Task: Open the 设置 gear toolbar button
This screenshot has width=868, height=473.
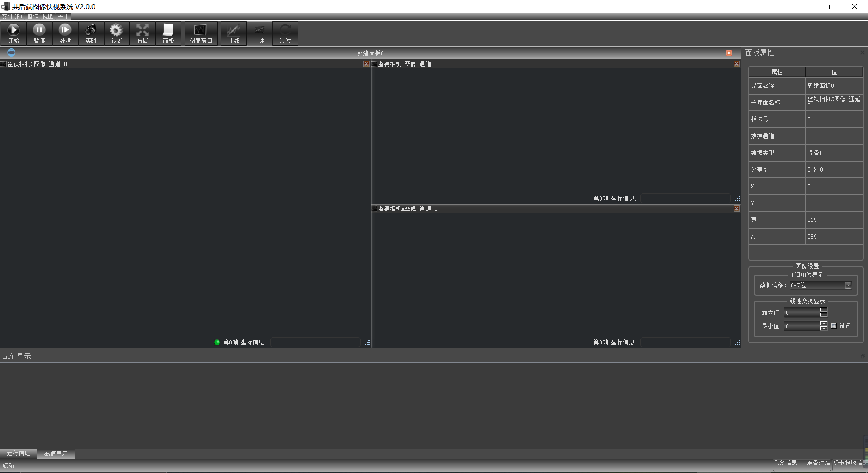Action: 117,33
